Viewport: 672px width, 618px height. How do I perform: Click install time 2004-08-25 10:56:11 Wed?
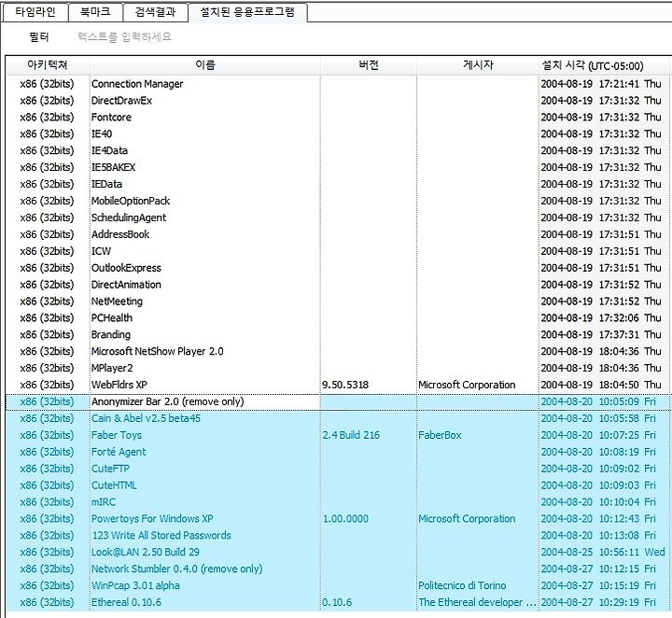(603, 552)
